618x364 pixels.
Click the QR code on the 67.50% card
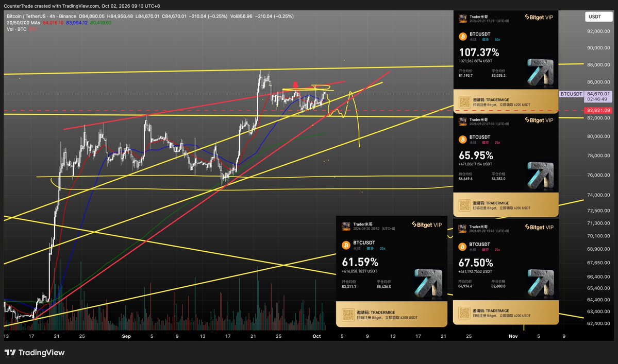(x=464, y=313)
